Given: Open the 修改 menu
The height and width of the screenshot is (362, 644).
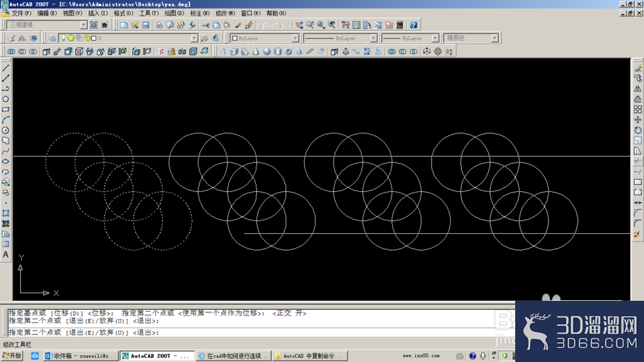Looking at the screenshot, I should tap(225, 13).
